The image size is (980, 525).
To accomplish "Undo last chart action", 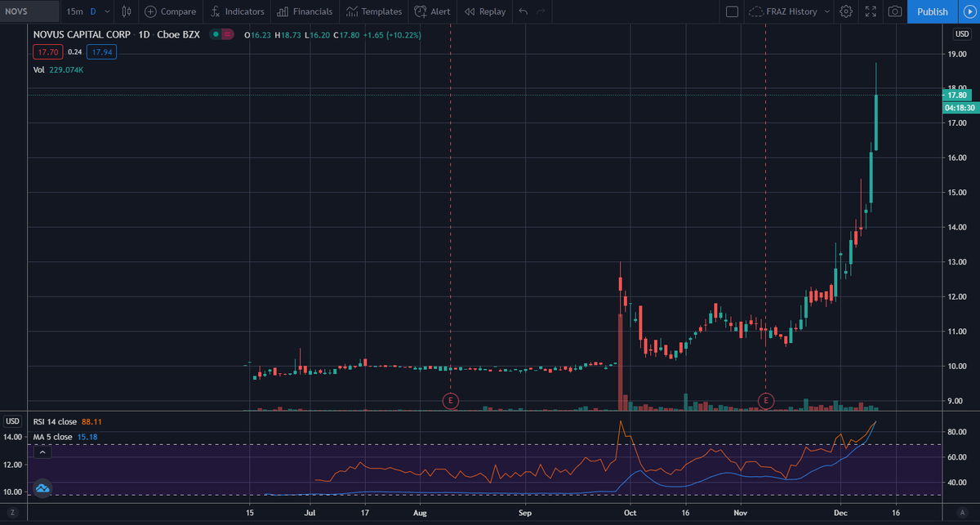I will pos(523,11).
